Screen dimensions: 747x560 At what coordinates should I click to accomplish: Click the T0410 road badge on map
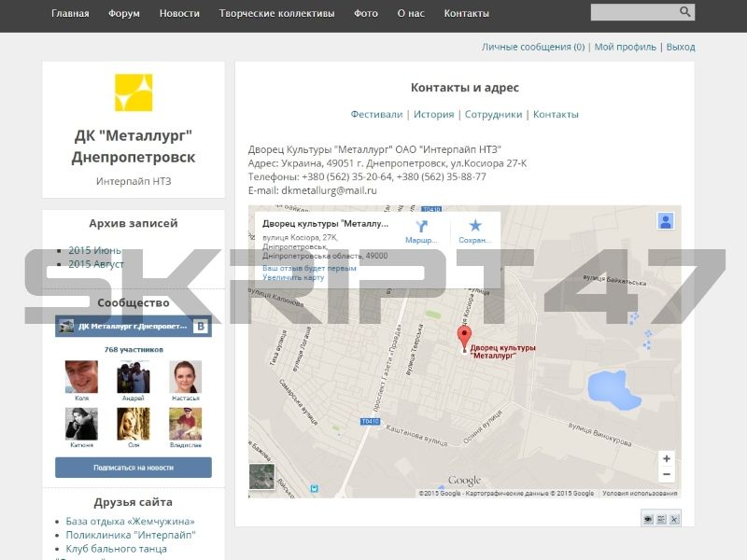370,422
